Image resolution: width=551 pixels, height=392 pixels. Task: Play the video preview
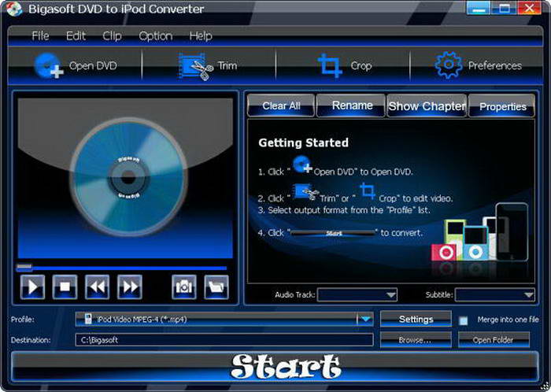click(33, 287)
